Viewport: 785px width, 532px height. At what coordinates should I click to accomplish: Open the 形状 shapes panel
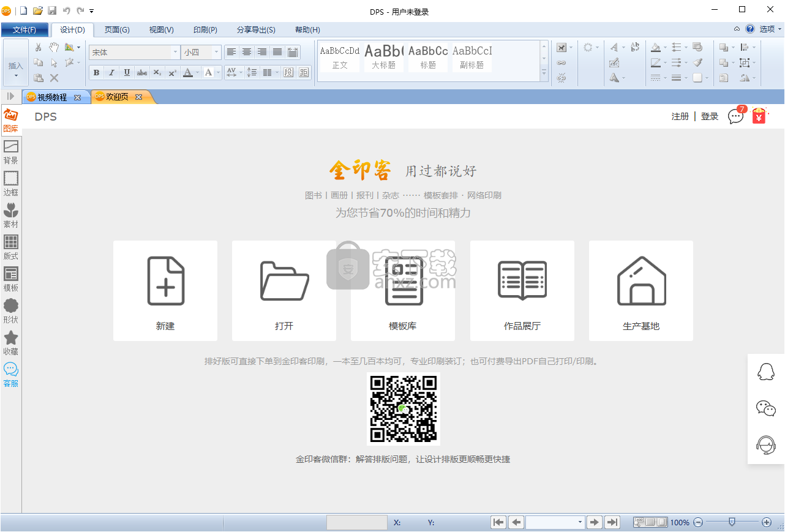click(11, 312)
